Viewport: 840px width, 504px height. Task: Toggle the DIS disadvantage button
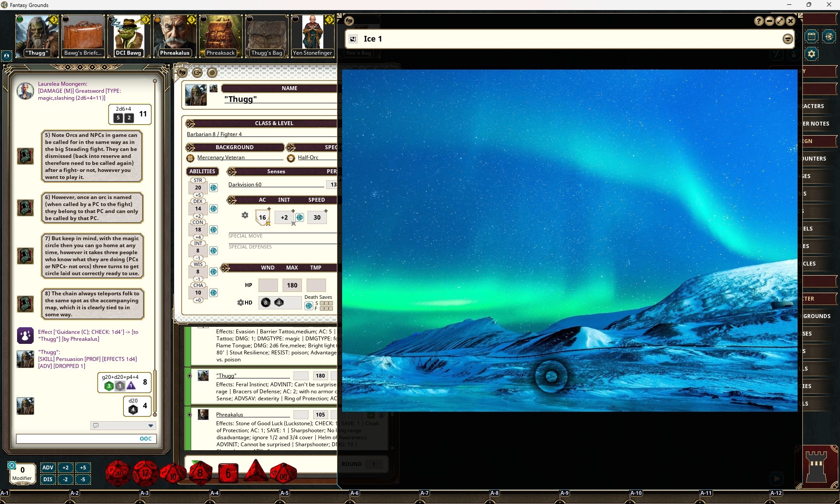(x=48, y=479)
